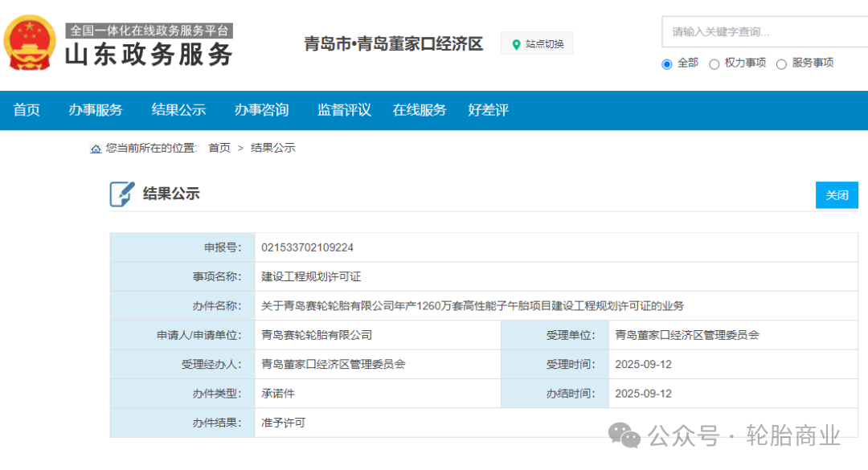Click the home icon in breadcrumb
This screenshot has height=470, width=868.
coord(96,149)
